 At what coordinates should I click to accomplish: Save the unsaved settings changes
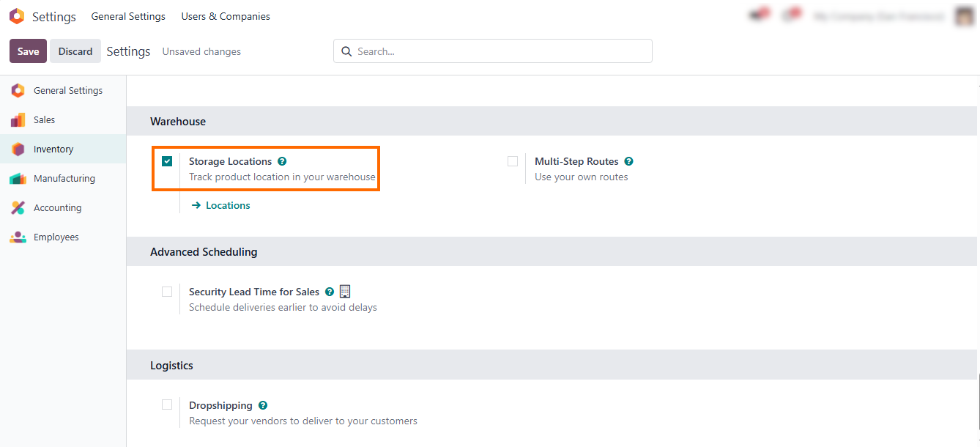(27, 51)
